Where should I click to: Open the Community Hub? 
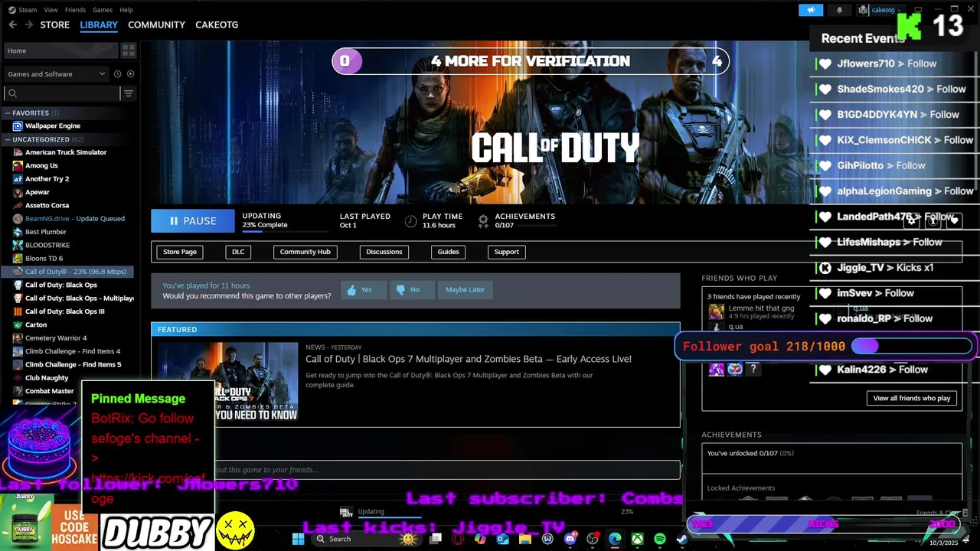(305, 252)
